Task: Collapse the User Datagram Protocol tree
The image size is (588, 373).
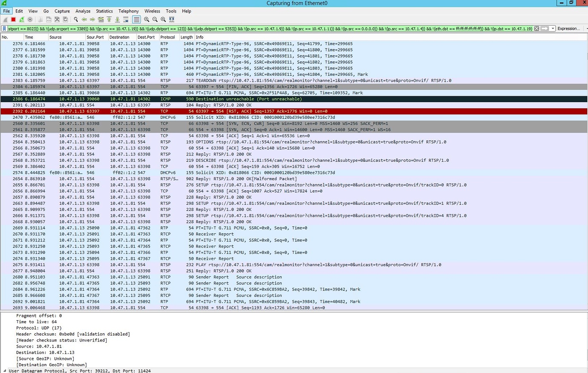Action: click(x=5, y=371)
